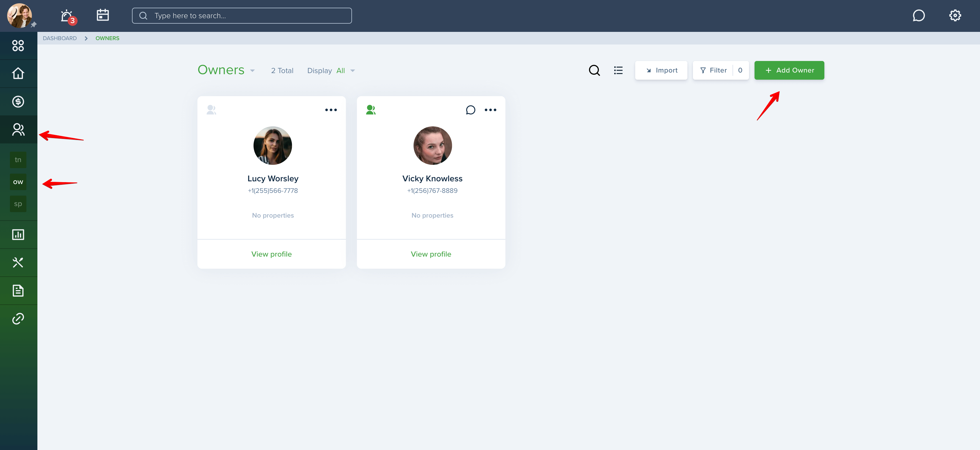The width and height of the screenshot is (980, 450).
Task: Open the chat messages icon in header
Action: [918, 16]
